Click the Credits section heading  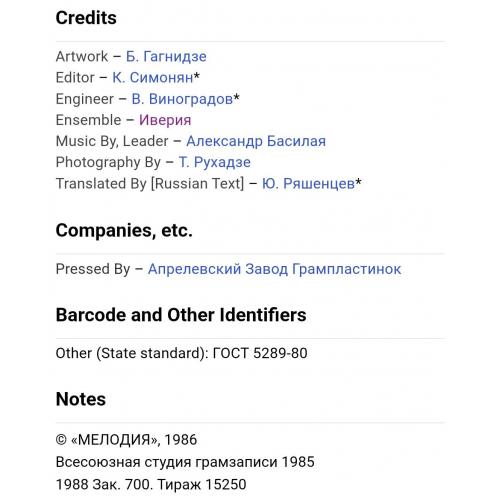86,18
